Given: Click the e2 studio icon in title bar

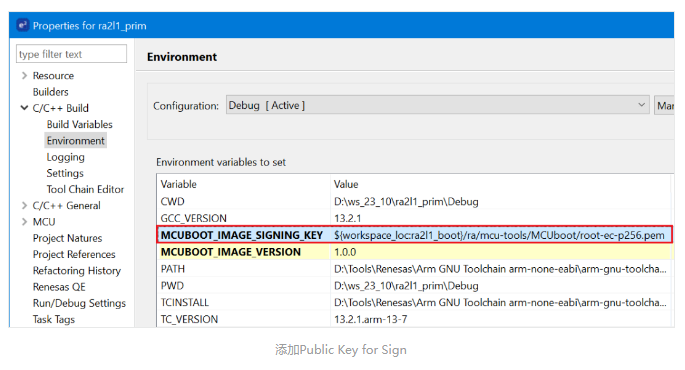Looking at the screenshot, I should pyautogui.click(x=23, y=25).
